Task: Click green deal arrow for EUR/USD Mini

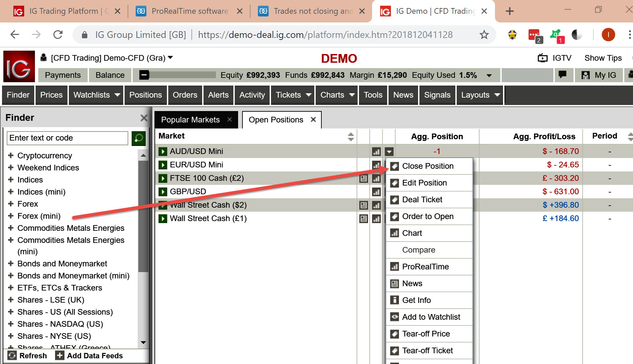Action: [163, 165]
